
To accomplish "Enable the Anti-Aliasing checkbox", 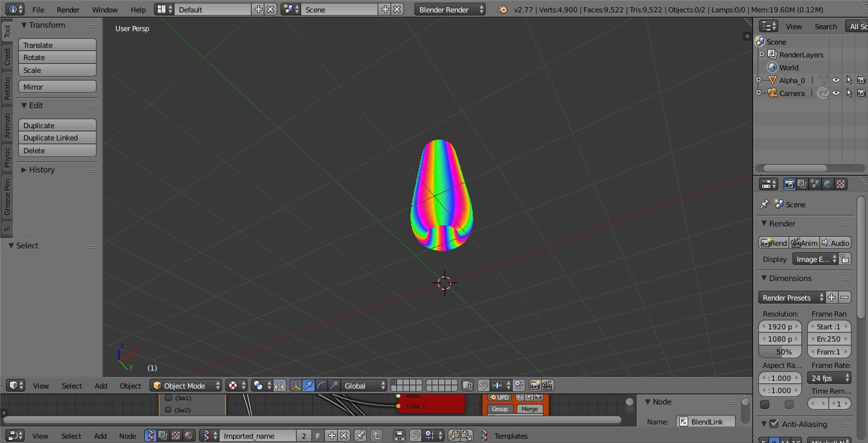I will (774, 424).
